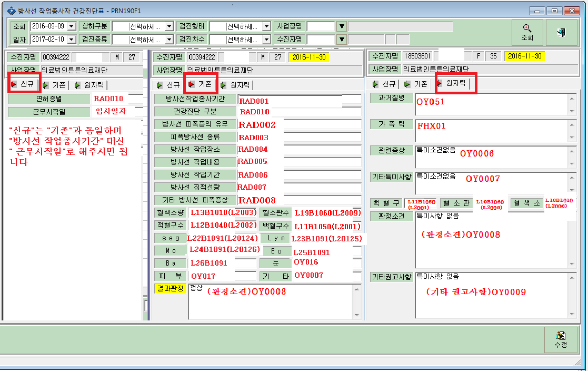Click the 결과판정 yellow label
Image resolution: width=588 pixels, height=371 pixels.
(x=170, y=288)
